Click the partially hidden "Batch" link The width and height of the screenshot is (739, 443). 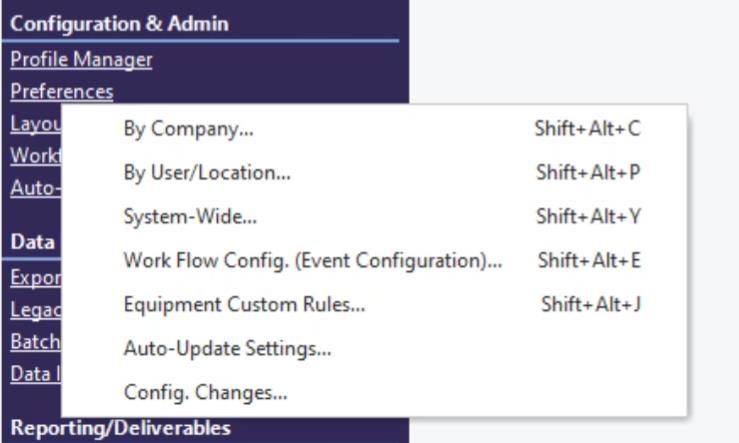[x=34, y=341]
